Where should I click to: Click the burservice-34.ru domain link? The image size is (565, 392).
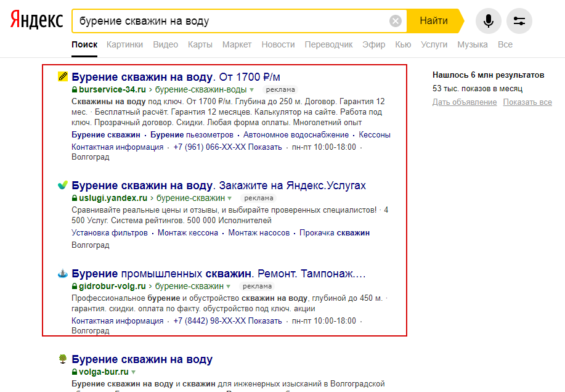[x=112, y=89]
